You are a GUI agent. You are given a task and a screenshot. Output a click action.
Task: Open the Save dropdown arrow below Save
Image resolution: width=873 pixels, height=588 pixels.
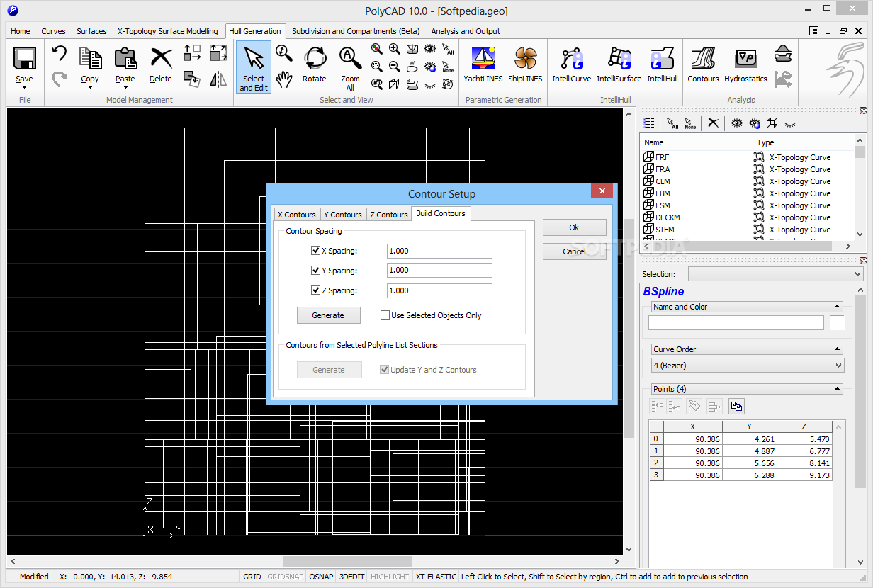pyautogui.click(x=24, y=88)
